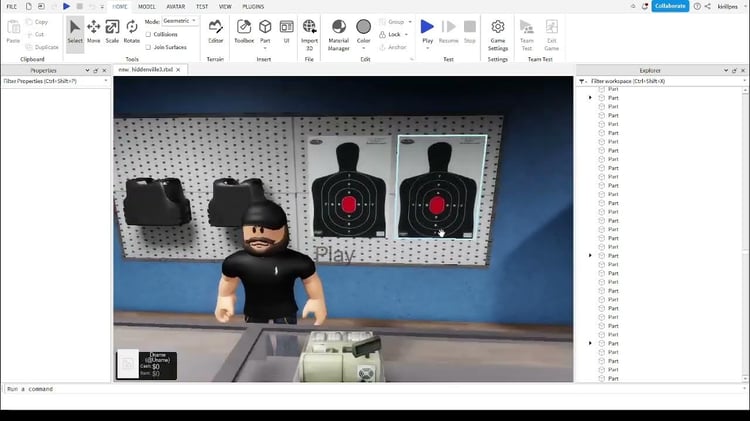The height and width of the screenshot is (421, 750).
Task: Enable the Collisions checkbox
Action: coord(148,34)
